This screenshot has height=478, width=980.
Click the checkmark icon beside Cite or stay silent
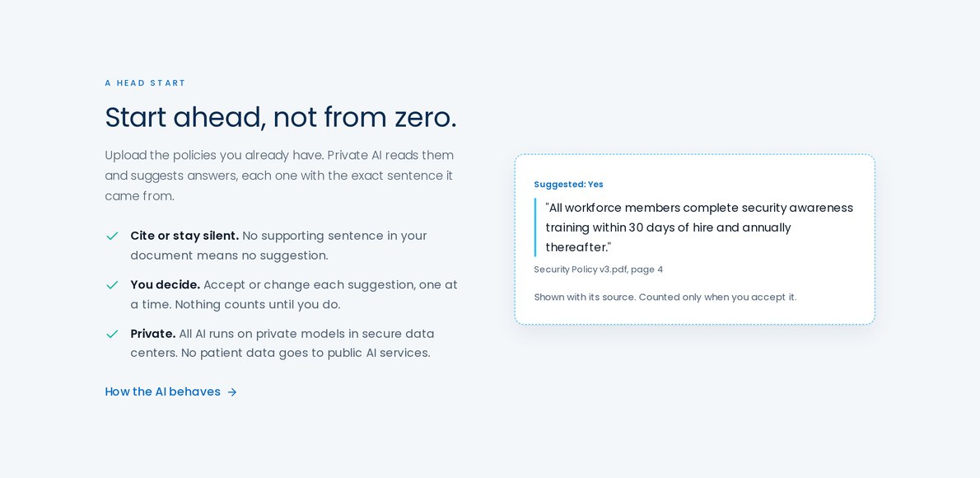tap(112, 236)
